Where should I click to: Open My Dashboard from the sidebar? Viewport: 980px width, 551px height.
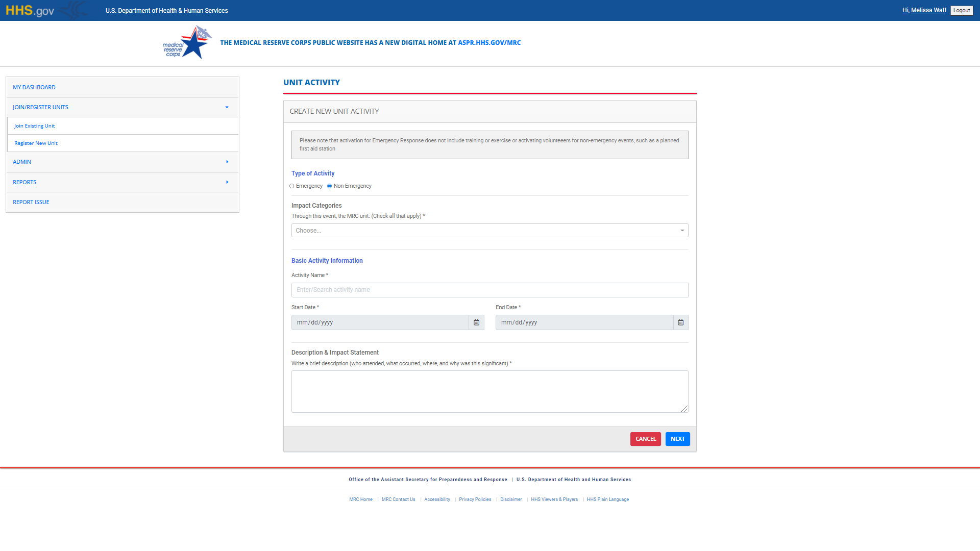[x=34, y=87]
